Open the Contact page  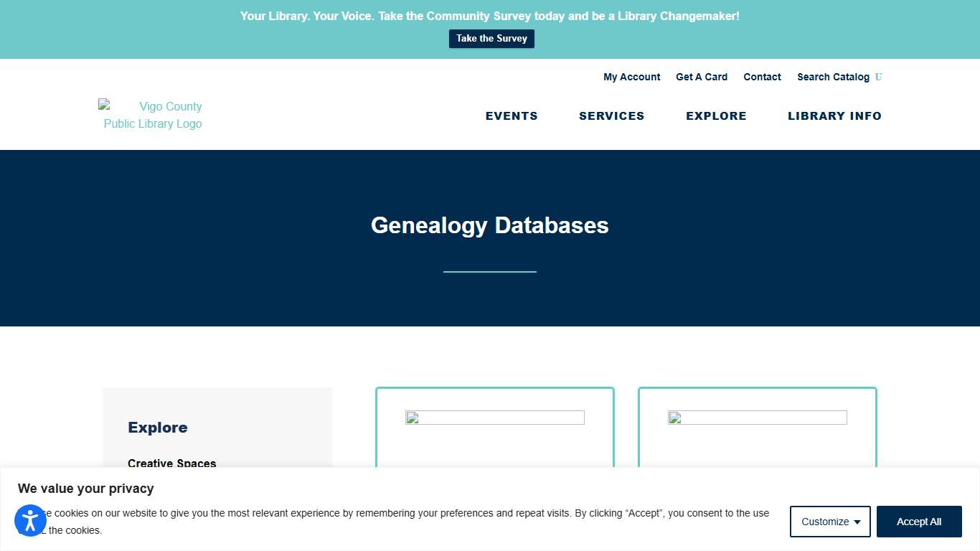pos(762,77)
